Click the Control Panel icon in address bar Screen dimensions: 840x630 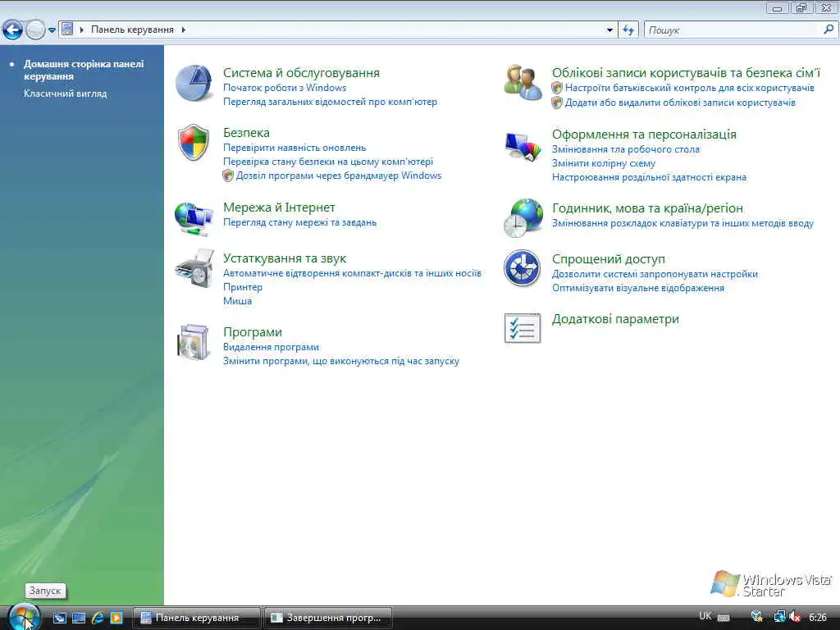pos(67,29)
